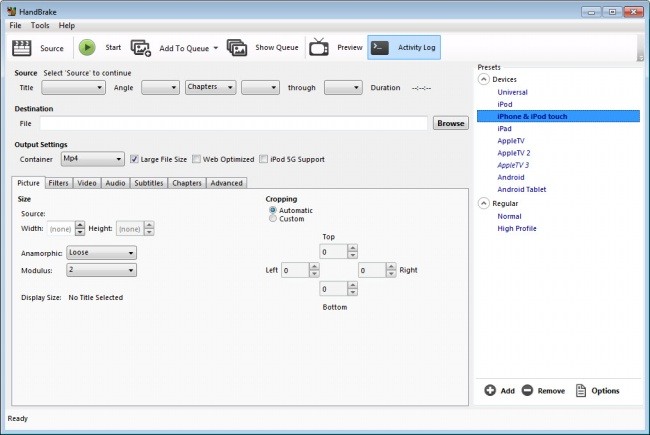Click the Remove preset label

coord(551,391)
